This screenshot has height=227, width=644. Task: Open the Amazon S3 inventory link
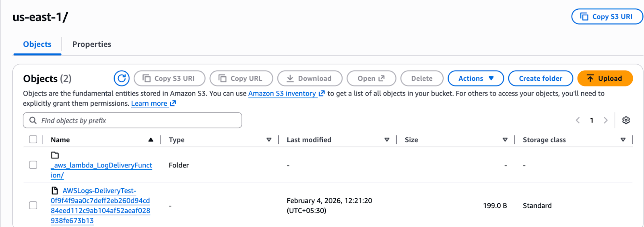tap(282, 93)
